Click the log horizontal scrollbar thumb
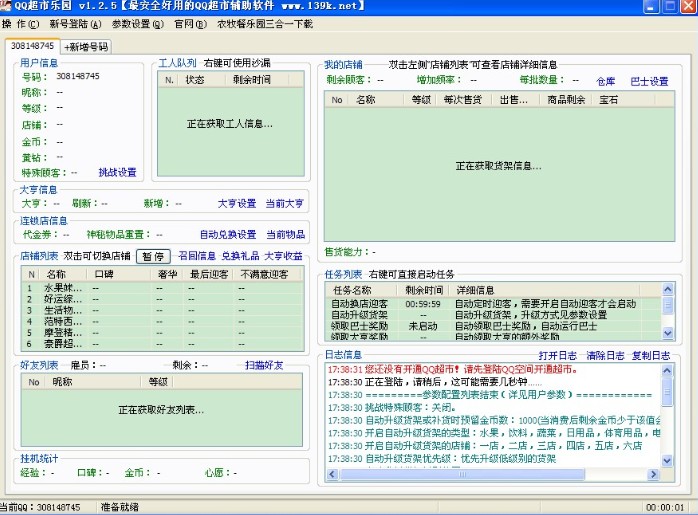This screenshot has height=515, width=698. (462, 474)
